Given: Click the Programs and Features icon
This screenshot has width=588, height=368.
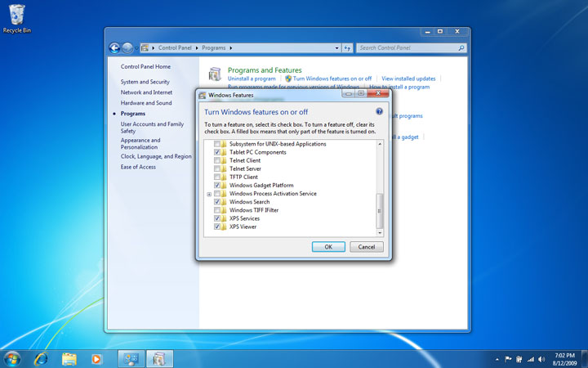Looking at the screenshot, I should (215, 74).
